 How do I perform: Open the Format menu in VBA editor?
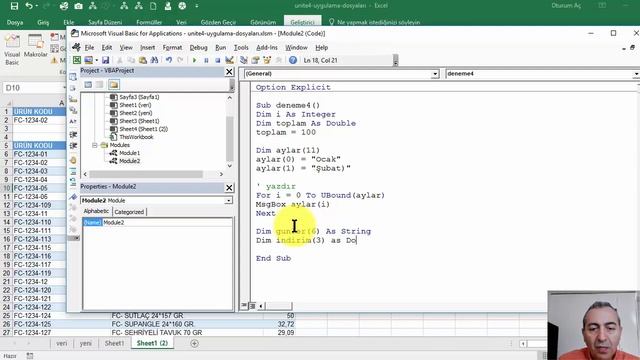coord(172,48)
